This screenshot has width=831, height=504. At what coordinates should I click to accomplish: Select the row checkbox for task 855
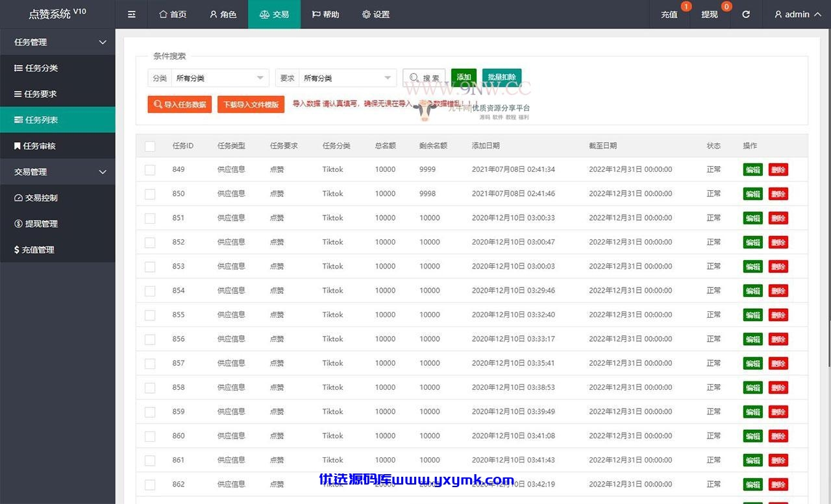pos(150,315)
